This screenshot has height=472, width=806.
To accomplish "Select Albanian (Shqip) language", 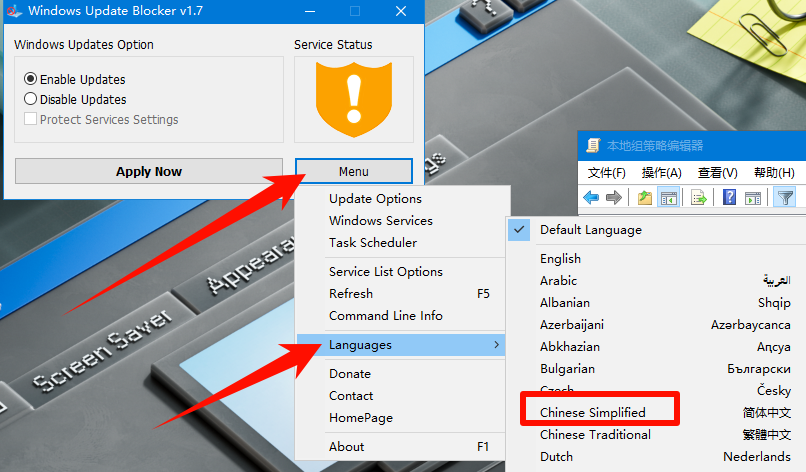I will [x=657, y=303].
